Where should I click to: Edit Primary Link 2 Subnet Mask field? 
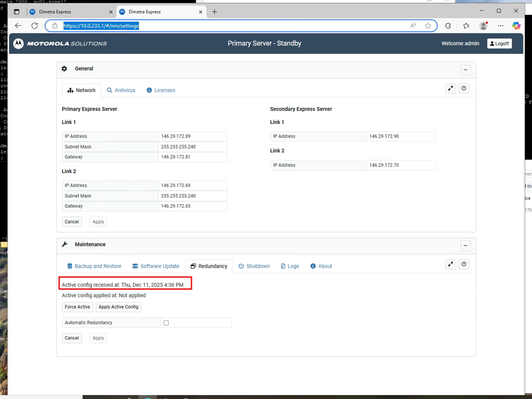(x=192, y=196)
